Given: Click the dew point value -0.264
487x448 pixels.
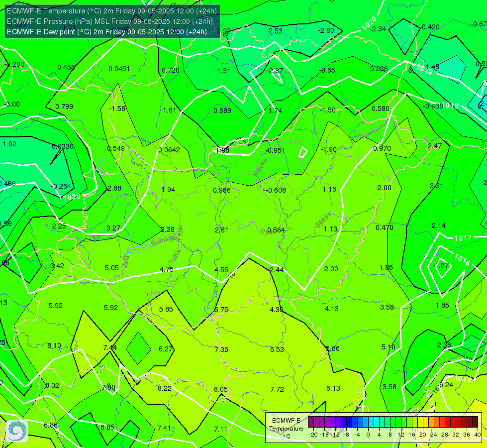Looking at the screenshot, I should pos(62,187).
